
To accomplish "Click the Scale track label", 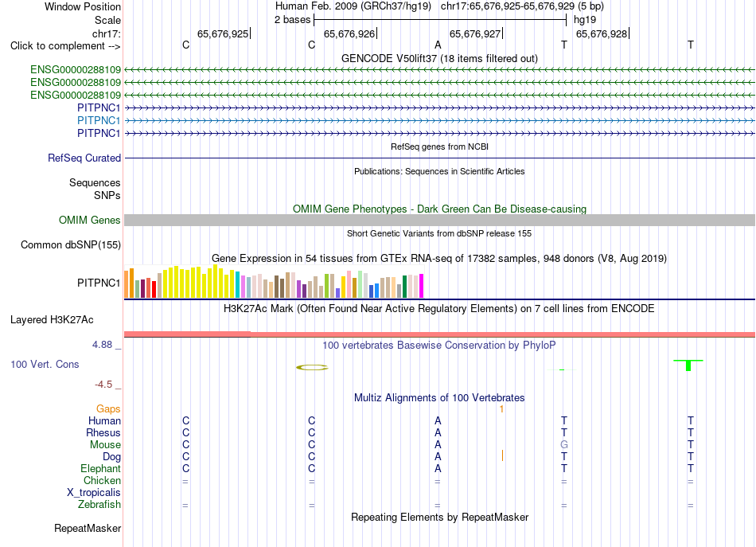I will (107, 20).
